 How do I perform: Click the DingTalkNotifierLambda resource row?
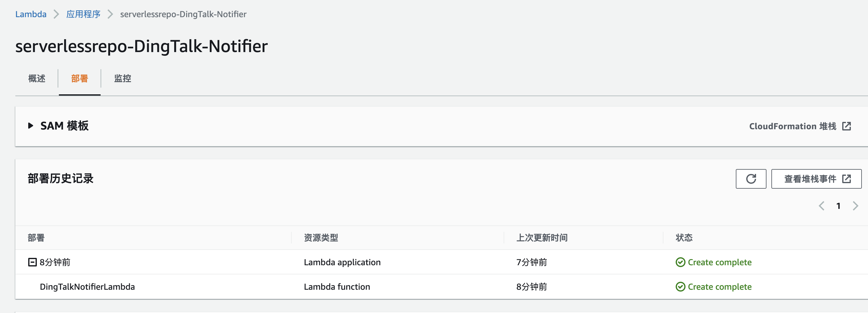87,287
